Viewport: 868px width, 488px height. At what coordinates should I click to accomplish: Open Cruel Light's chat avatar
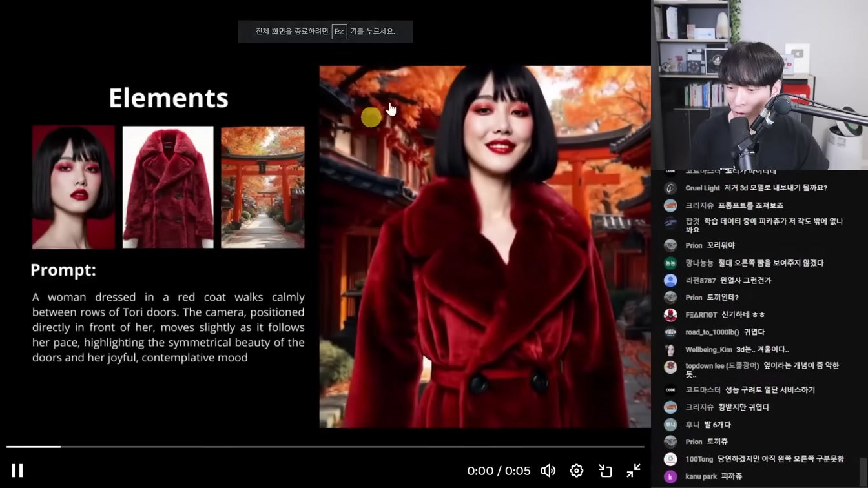coord(670,188)
